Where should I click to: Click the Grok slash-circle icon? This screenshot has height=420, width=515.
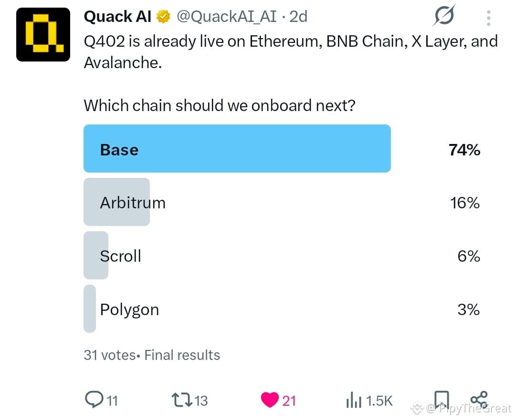[444, 15]
